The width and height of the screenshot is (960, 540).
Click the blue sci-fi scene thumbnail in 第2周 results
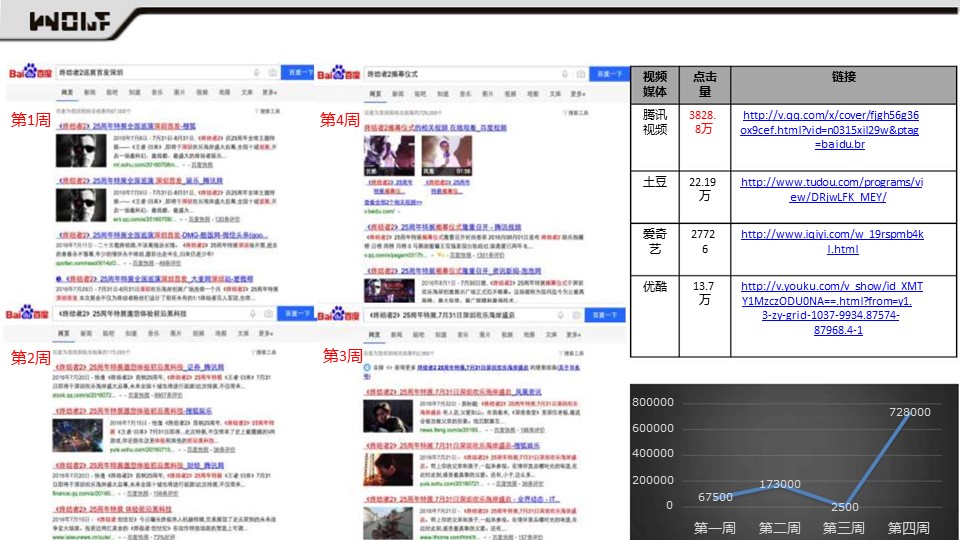pos(77,435)
